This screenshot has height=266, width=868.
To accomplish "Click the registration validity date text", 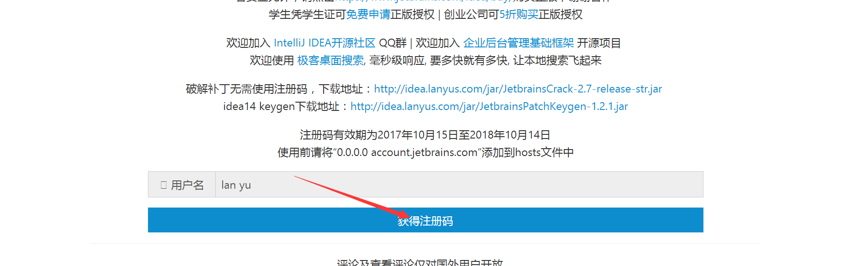I will coord(425,135).
